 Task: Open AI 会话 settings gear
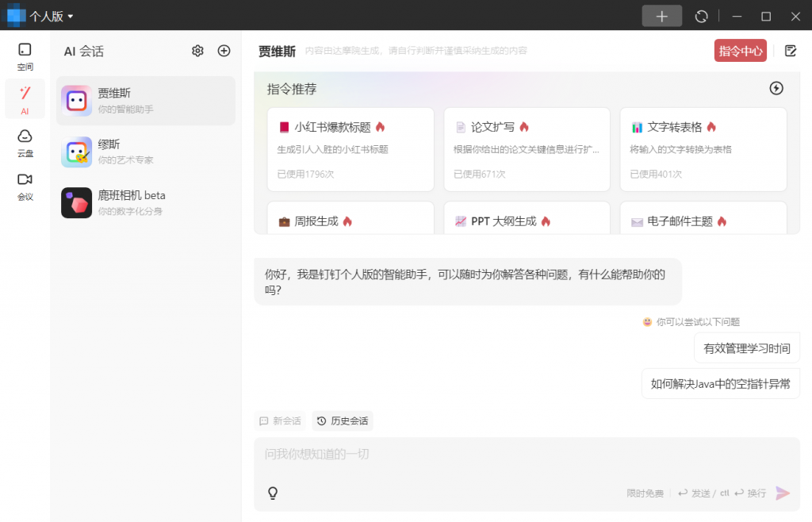[197, 51]
